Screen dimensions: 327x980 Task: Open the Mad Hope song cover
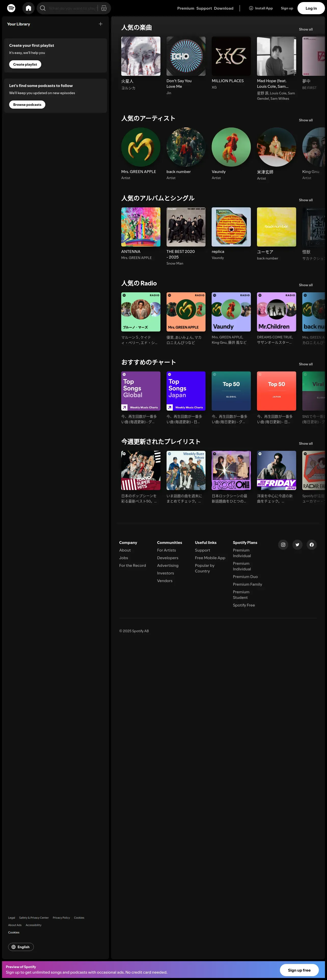276,56
